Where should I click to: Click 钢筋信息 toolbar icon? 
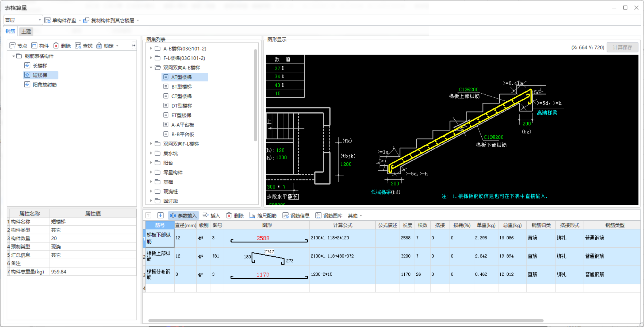coord(286,215)
